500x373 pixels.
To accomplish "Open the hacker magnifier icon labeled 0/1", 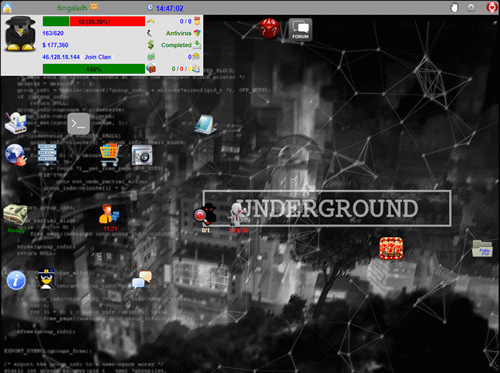I will click(x=205, y=214).
